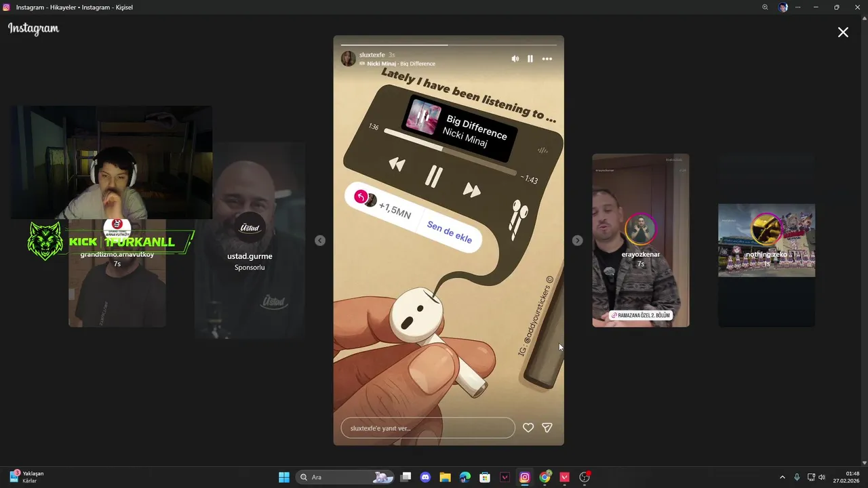Click the Ramazana Özel 2. Bölüm link sticker

click(641, 316)
